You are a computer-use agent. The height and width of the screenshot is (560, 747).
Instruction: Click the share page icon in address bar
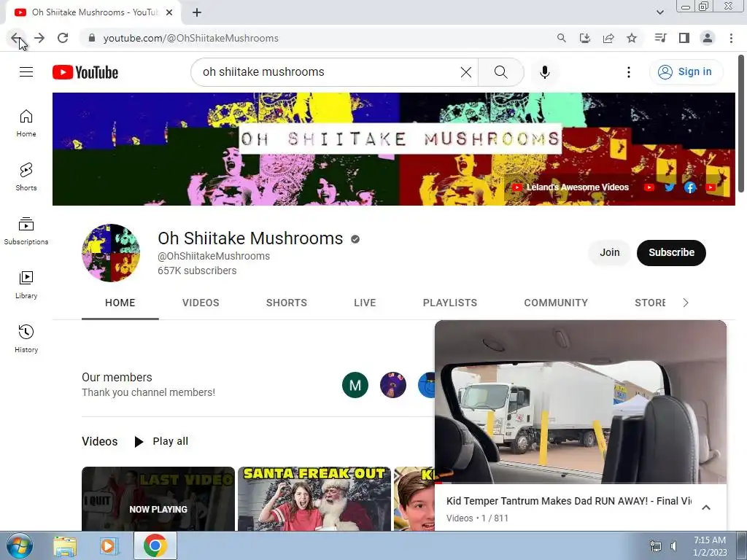click(x=608, y=38)
